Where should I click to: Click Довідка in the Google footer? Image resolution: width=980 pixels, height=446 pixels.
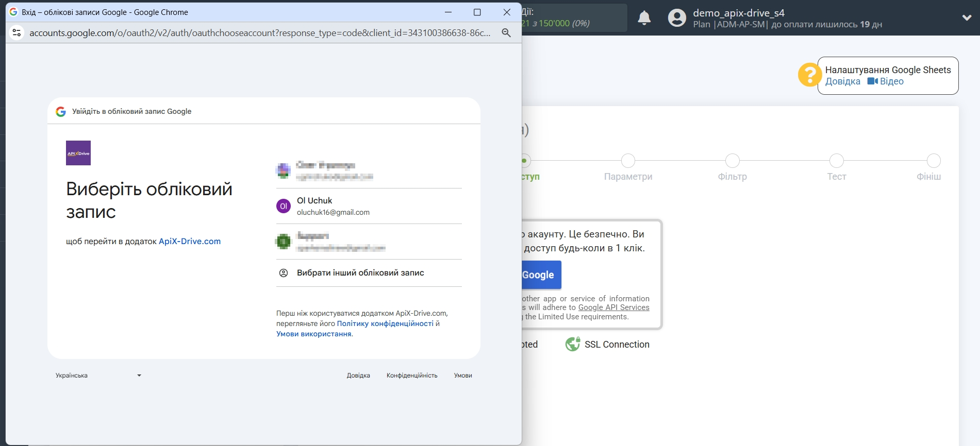click(358, 375)
